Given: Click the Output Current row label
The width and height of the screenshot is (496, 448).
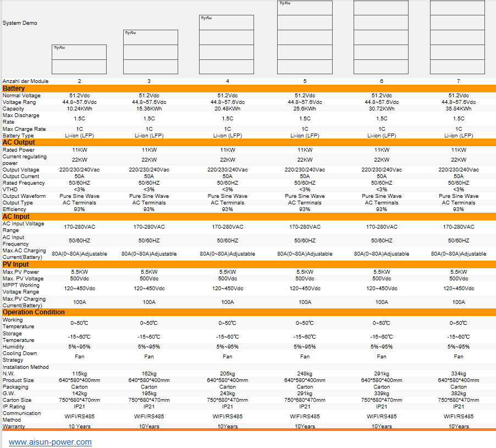Looking at the screenshot, I should pos(21,176).
